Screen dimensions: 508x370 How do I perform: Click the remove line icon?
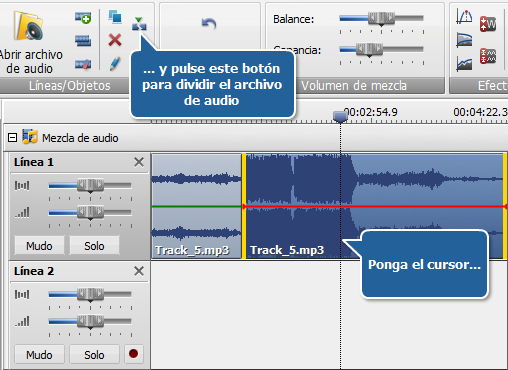pos(83,64)
